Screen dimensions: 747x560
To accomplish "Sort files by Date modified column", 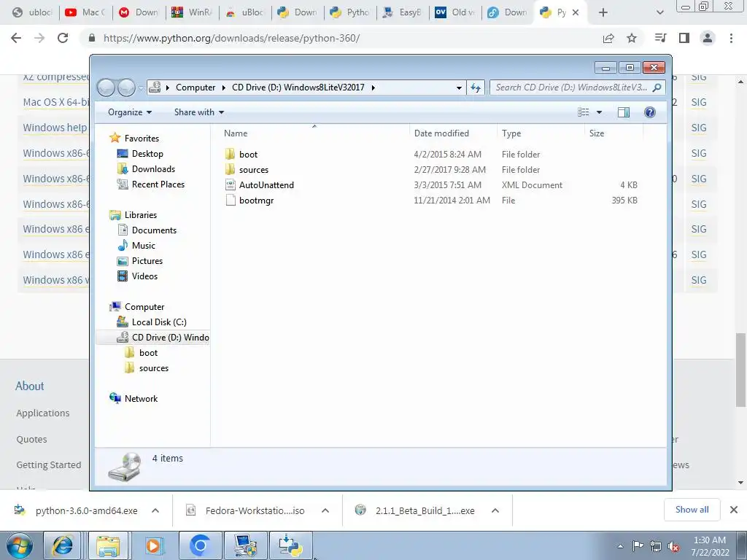I will tap(452, 133).
